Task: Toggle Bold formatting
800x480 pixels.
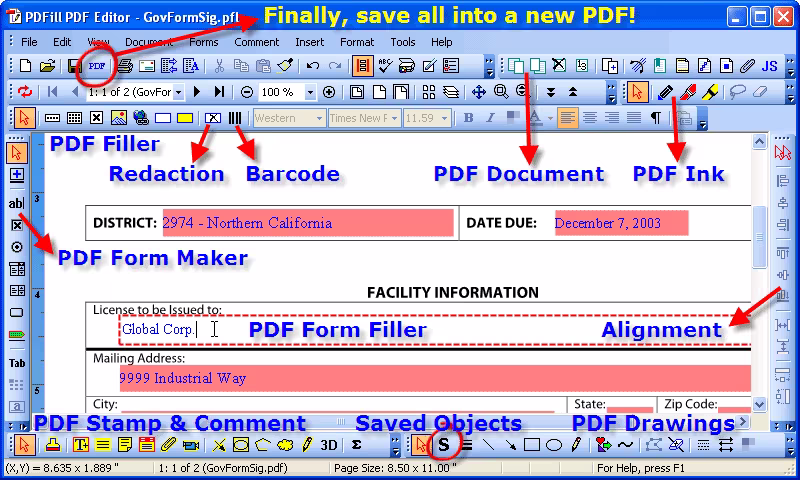Action: pyautogui.click(x=468, y=118)
